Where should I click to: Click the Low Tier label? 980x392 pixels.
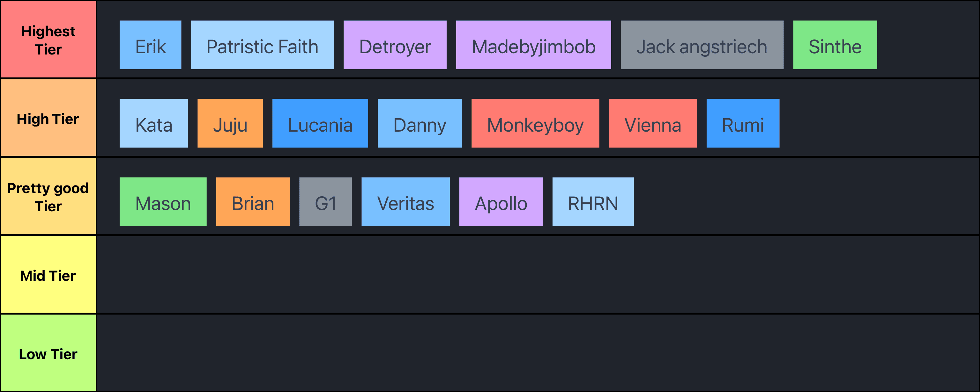pos(48,354)
